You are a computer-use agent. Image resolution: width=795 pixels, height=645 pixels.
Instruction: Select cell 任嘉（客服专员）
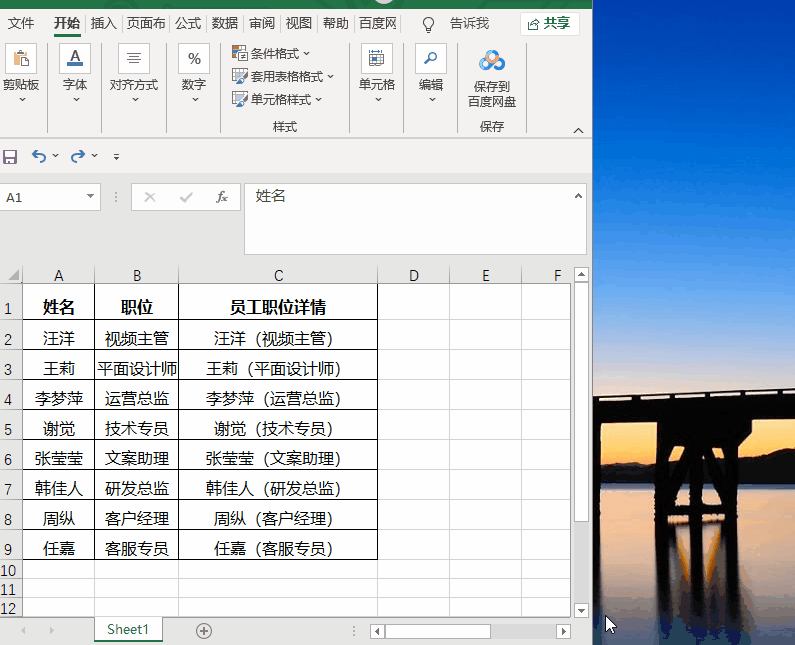tap(278, 545)
